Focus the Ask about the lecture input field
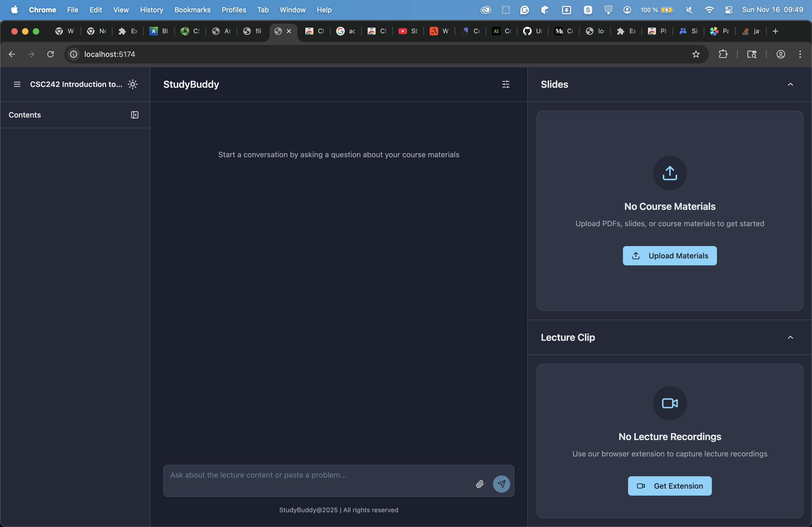 click(x=317, y=475)
